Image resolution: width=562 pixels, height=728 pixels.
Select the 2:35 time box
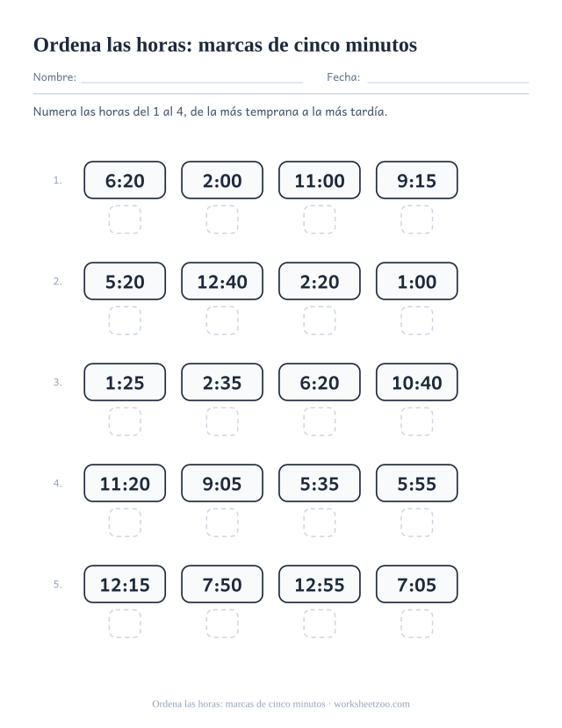tap(222, 382)
